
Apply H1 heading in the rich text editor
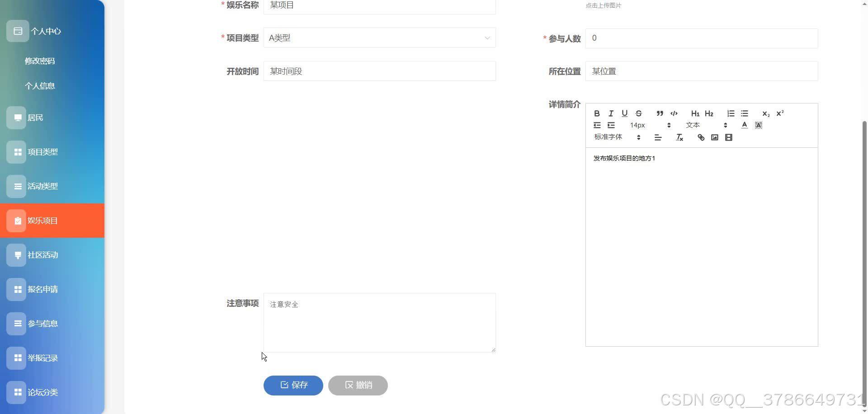pos(695,113)
